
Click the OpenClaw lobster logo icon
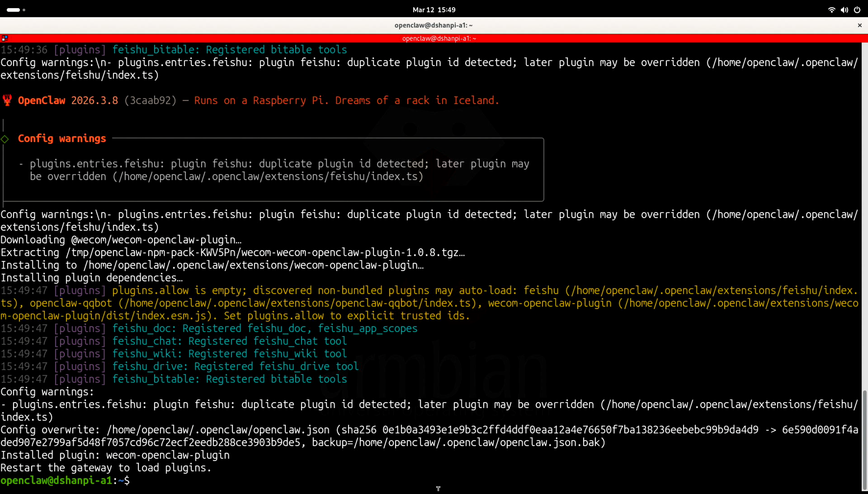pos(7,100)
